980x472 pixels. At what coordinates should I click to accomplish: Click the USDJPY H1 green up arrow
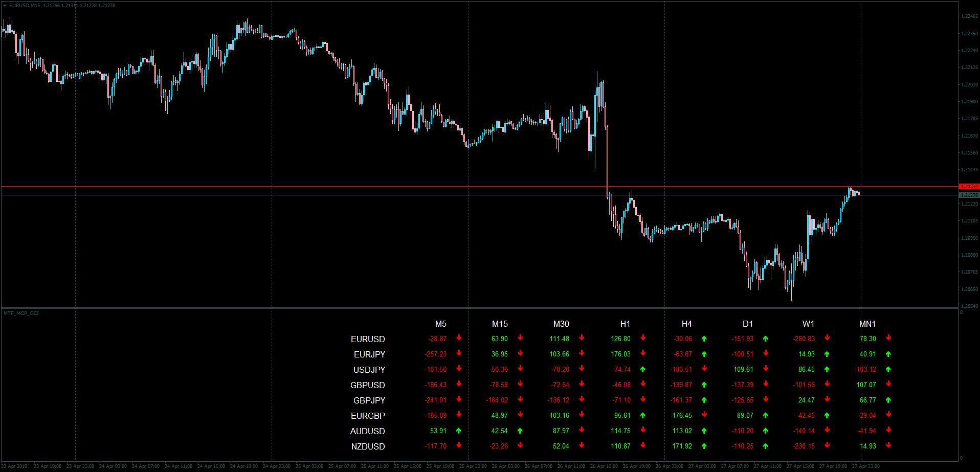click(x=643, y=369)
